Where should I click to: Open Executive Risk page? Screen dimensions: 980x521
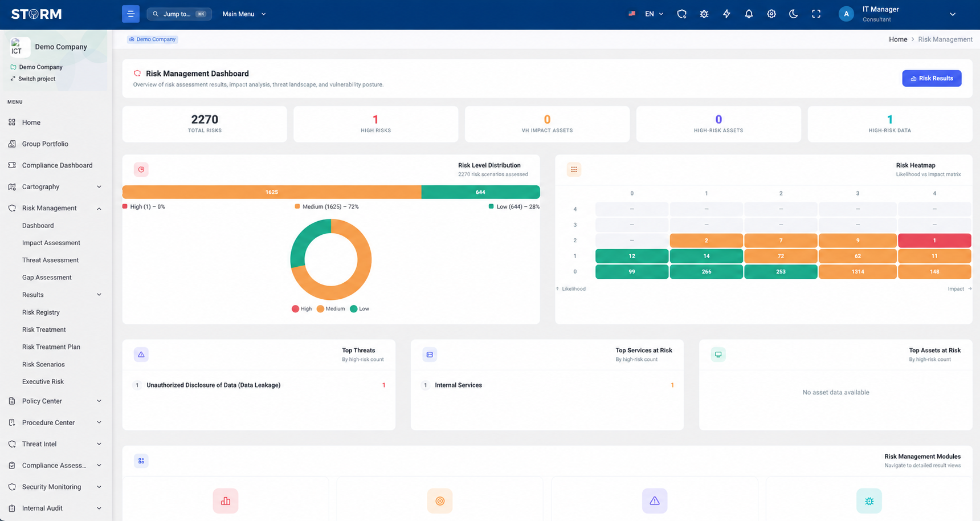coord(43,382)
